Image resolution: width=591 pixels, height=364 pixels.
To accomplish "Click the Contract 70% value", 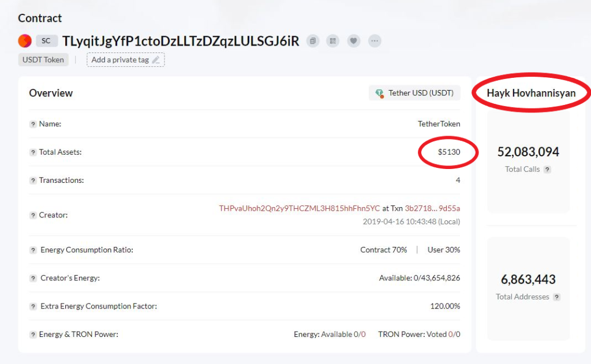I will click(x=384, y=250).
